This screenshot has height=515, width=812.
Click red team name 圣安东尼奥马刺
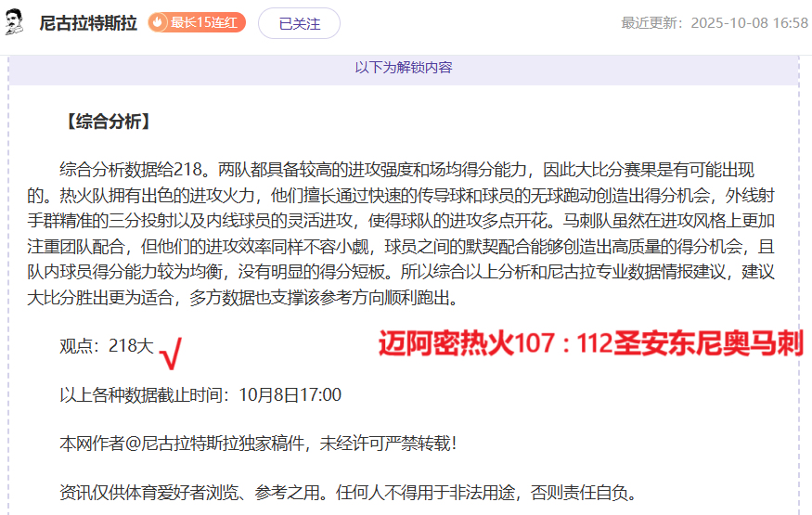(709, 344)
